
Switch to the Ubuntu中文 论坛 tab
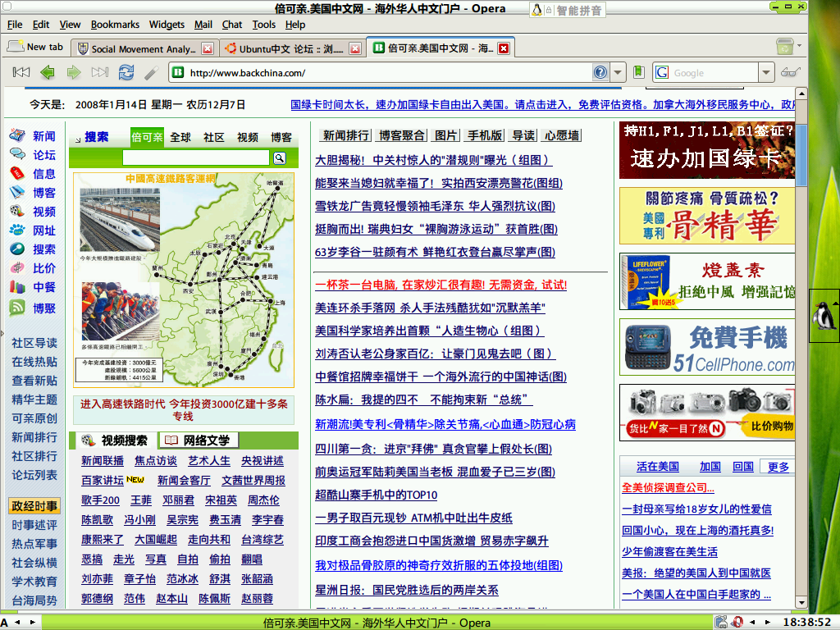(x=291, y=48)
